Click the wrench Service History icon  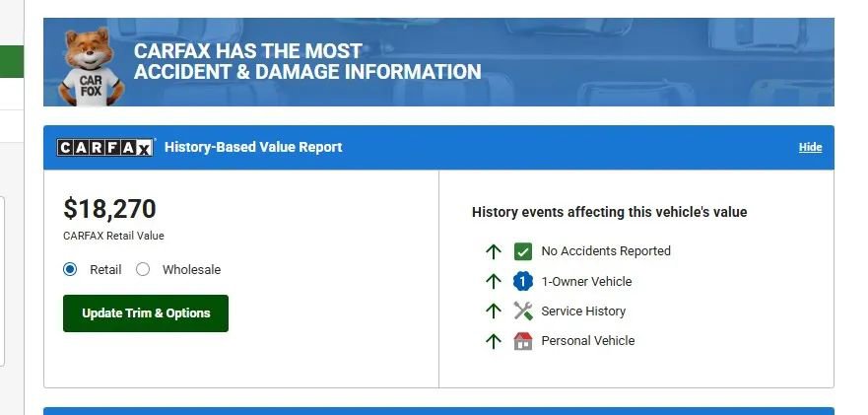[523, 311]
